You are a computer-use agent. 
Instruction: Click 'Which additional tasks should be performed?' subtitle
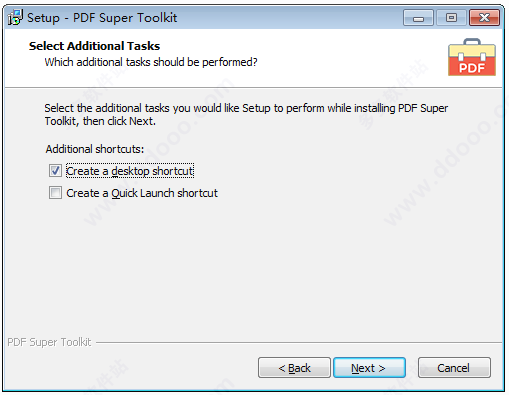pyautogui.click(x=151, y=62)
